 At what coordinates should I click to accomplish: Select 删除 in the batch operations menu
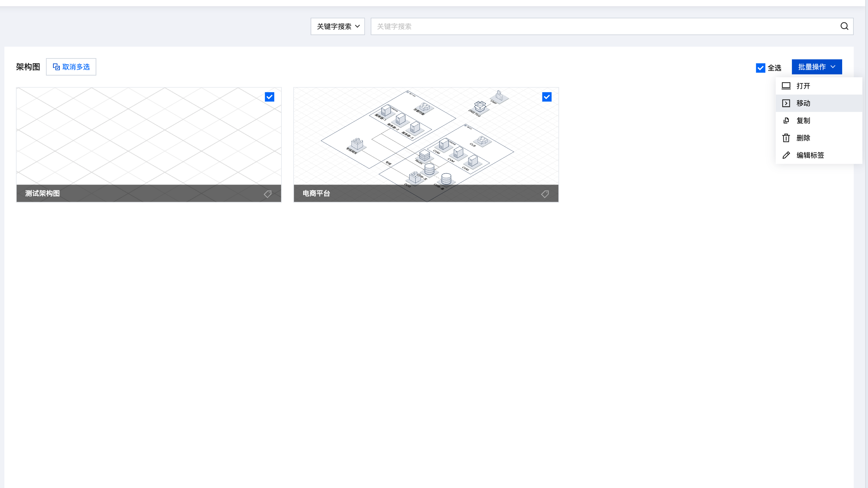(803, 138)
